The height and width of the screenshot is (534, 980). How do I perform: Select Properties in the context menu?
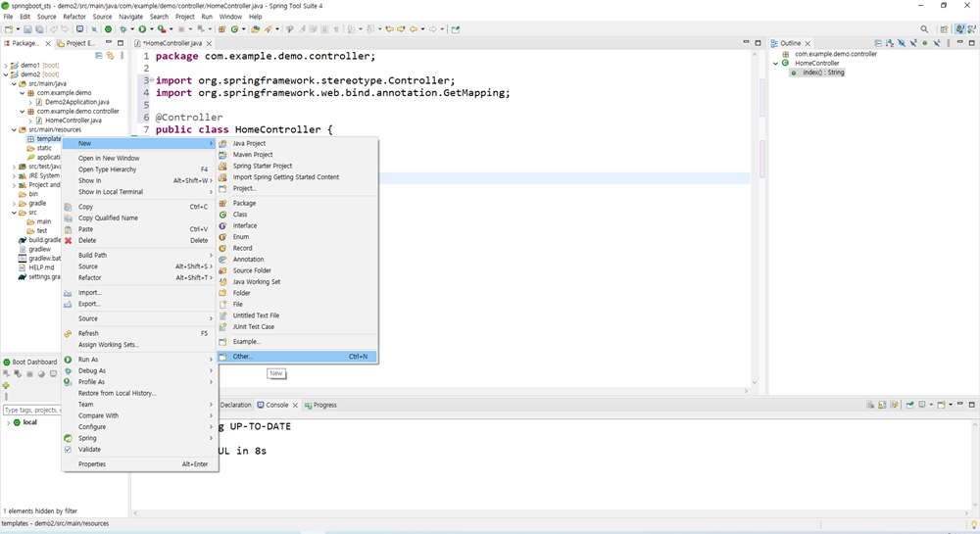pos(139,464)
